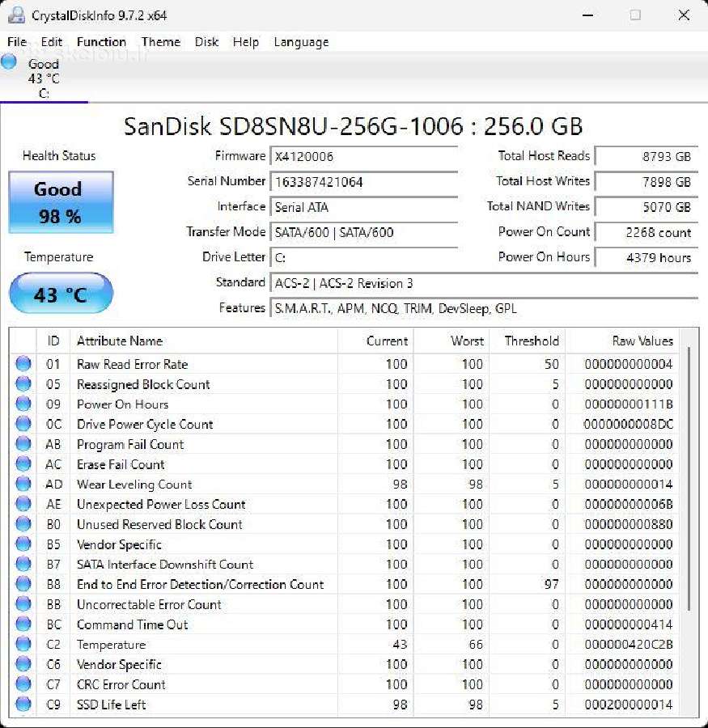Click status orb for Unused Reserved Block Count
The image size is (708, 728).
23,523
